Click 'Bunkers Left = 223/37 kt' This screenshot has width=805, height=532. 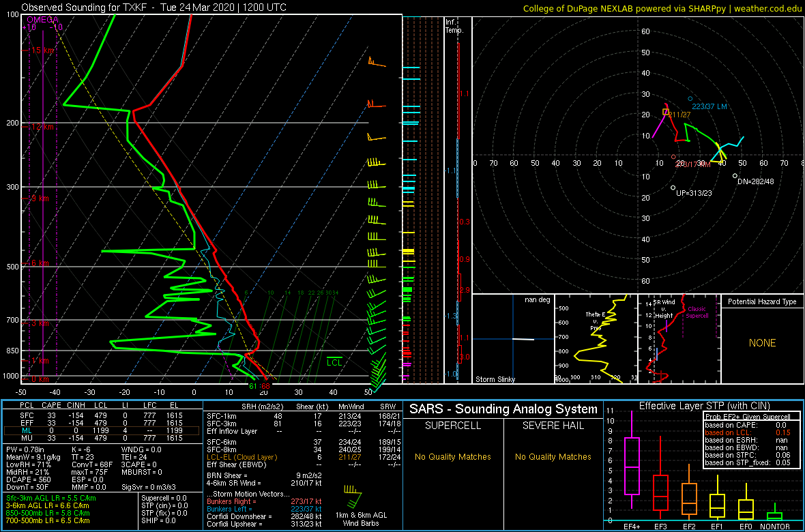264,508
